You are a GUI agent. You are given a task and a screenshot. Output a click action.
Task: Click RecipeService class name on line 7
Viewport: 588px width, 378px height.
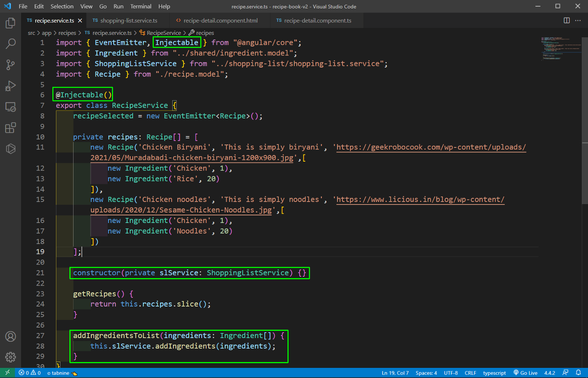click(x=140, y=105)
